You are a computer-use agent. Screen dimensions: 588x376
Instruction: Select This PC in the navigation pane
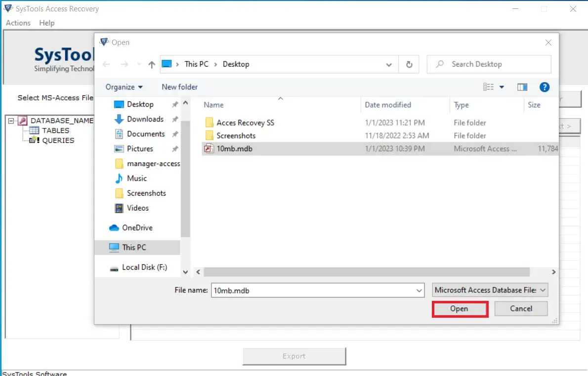[134, 248]
